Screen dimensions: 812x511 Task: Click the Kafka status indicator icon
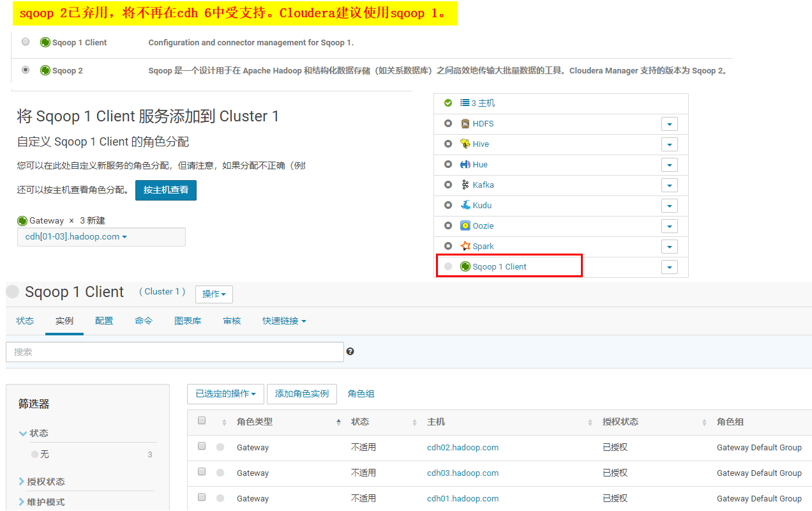tap(448, 185)
